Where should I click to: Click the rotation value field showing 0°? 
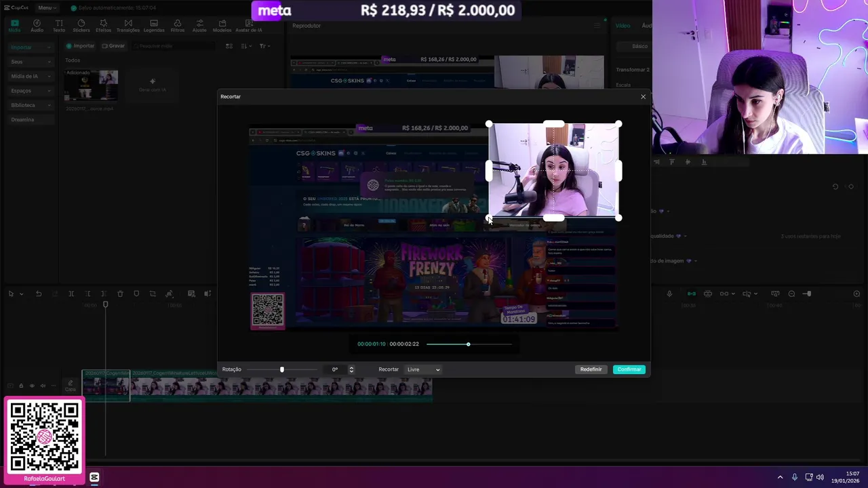pos(335,369)
